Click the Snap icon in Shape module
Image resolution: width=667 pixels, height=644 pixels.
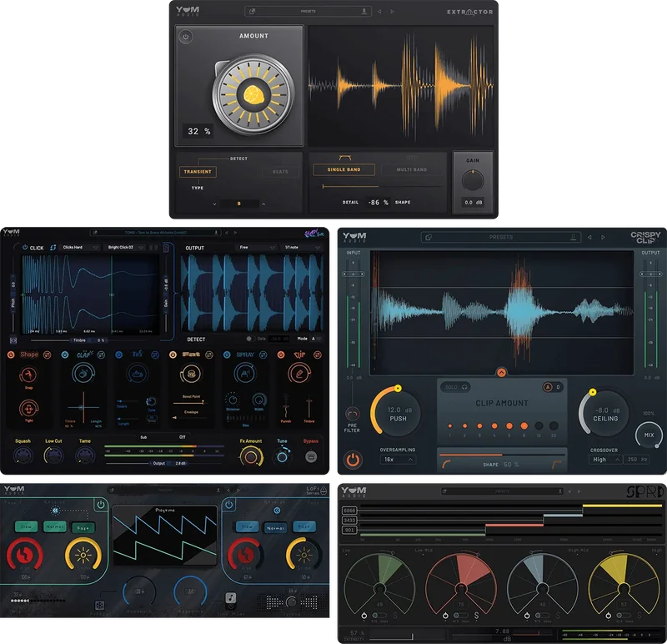pos(28,375)
